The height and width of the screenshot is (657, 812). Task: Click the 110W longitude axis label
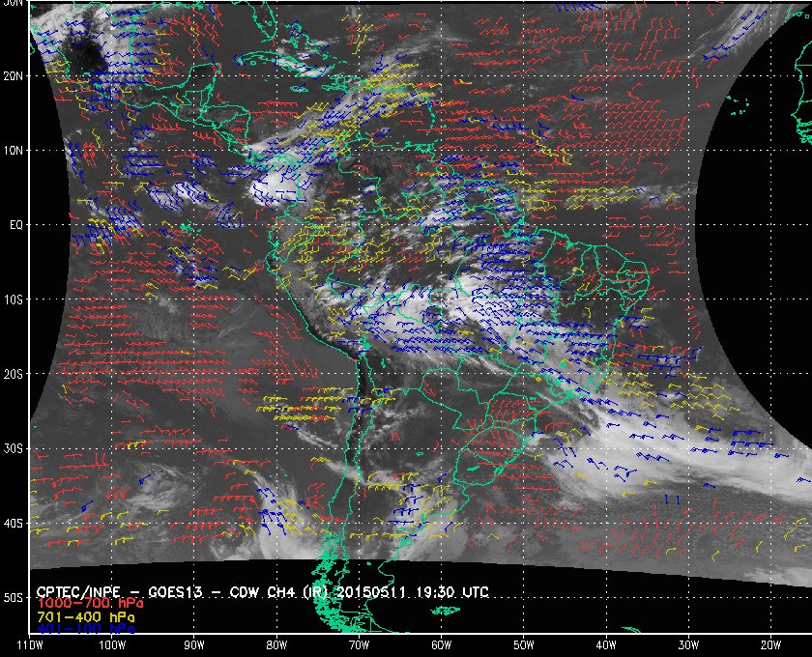pyautogui.click(x=30, y=644)
